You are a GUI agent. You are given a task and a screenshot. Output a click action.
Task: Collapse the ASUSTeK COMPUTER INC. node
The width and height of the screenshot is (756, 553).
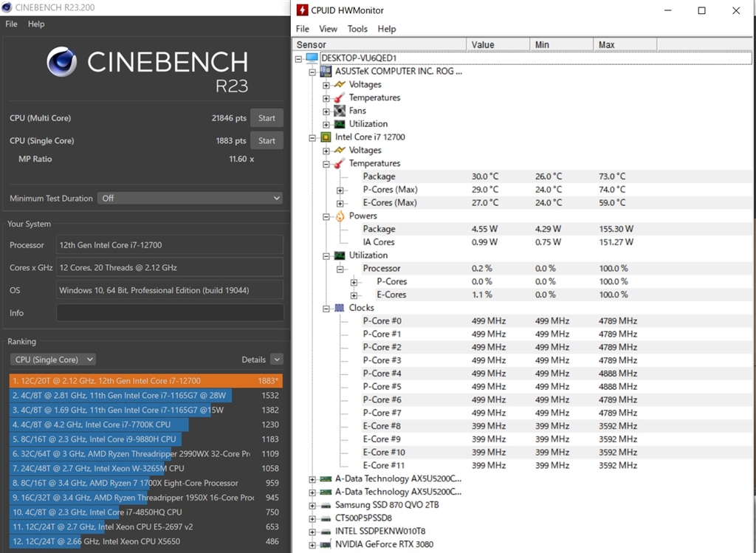click(x=312, y=72)
